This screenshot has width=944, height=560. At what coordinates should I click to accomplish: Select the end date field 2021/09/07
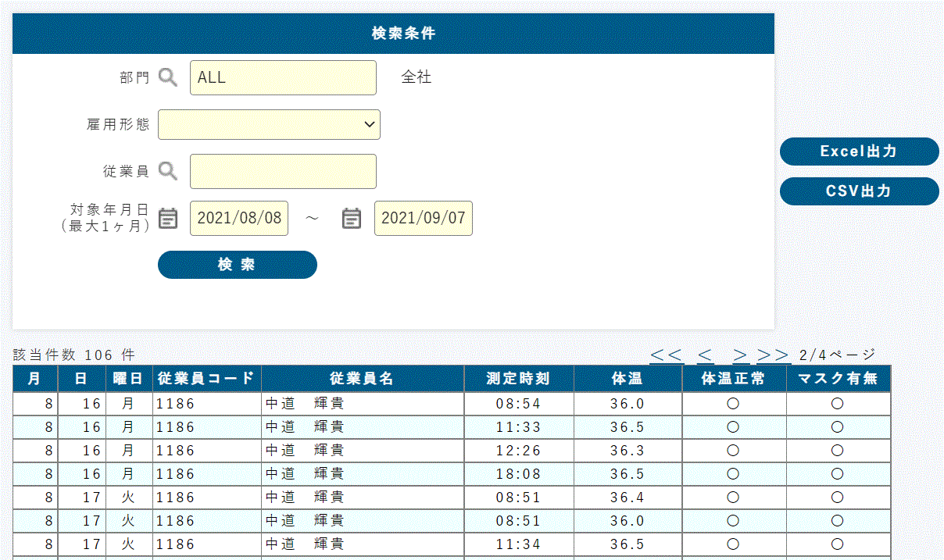424,218
